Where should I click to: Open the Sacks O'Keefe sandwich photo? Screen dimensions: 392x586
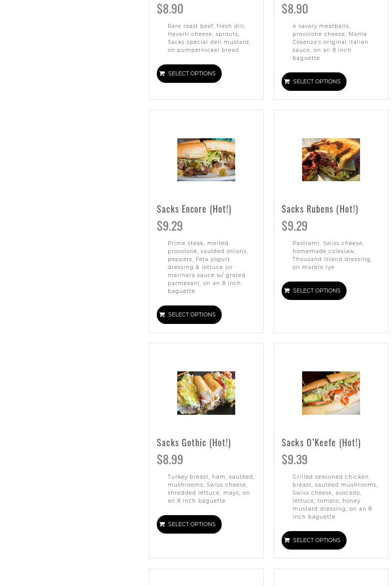(331, 393)
